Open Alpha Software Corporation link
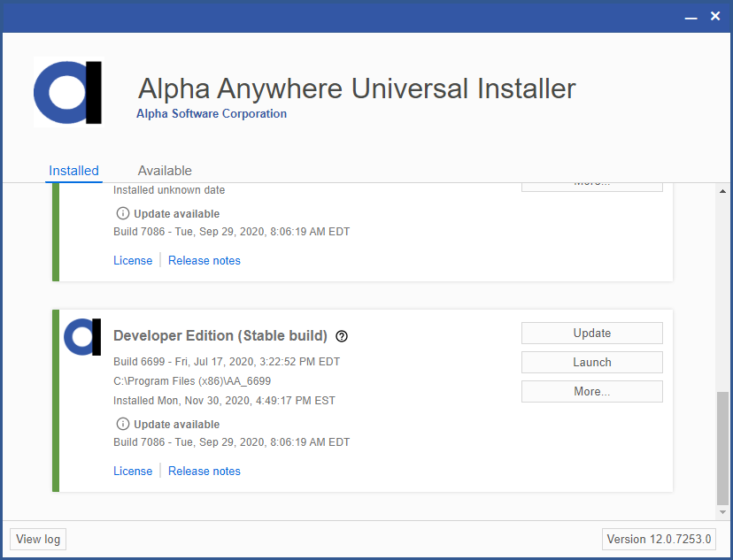The image size is (733, 560). [x=212, y=113]
